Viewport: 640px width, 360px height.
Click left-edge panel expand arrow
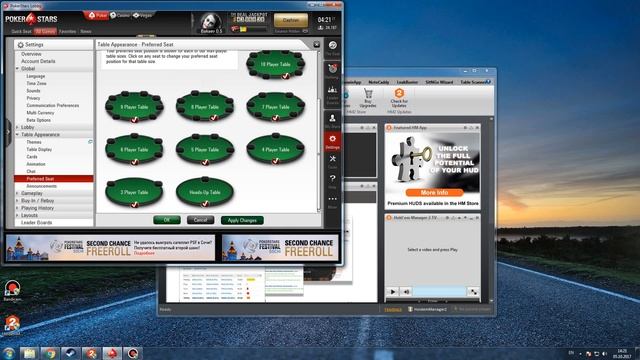pos(8,132)
